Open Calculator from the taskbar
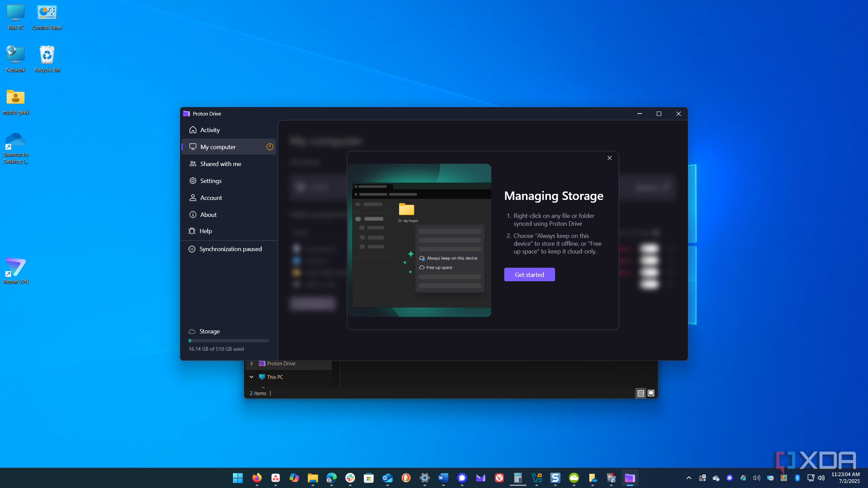Viewport: 868px width, 488px height. pos(518,478)
